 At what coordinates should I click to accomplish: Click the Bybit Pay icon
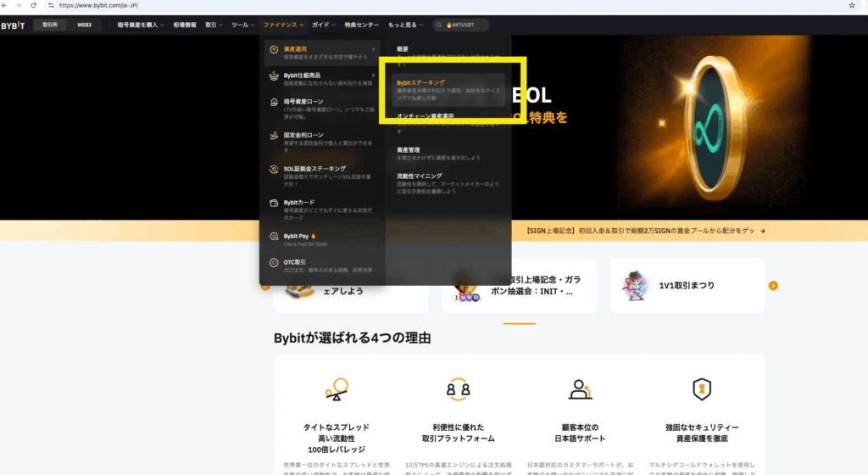click(274, 237)
